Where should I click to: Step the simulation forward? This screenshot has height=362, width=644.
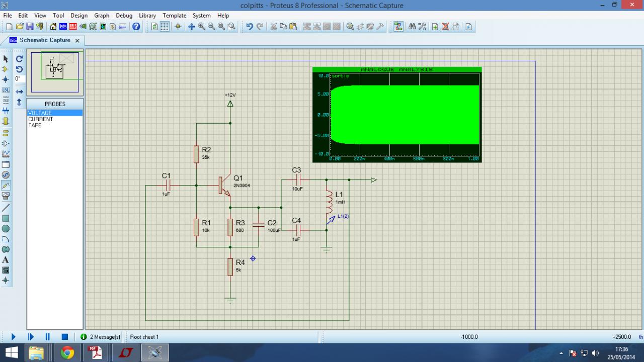pyautogui.click(x=31, y=337)
